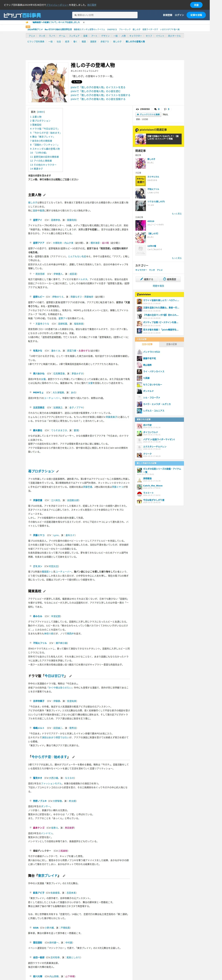Jump to TOC entry 14 関連タグ
Image resolution: width=222 pixels, height=980 pixels.
tap(37, 169)
